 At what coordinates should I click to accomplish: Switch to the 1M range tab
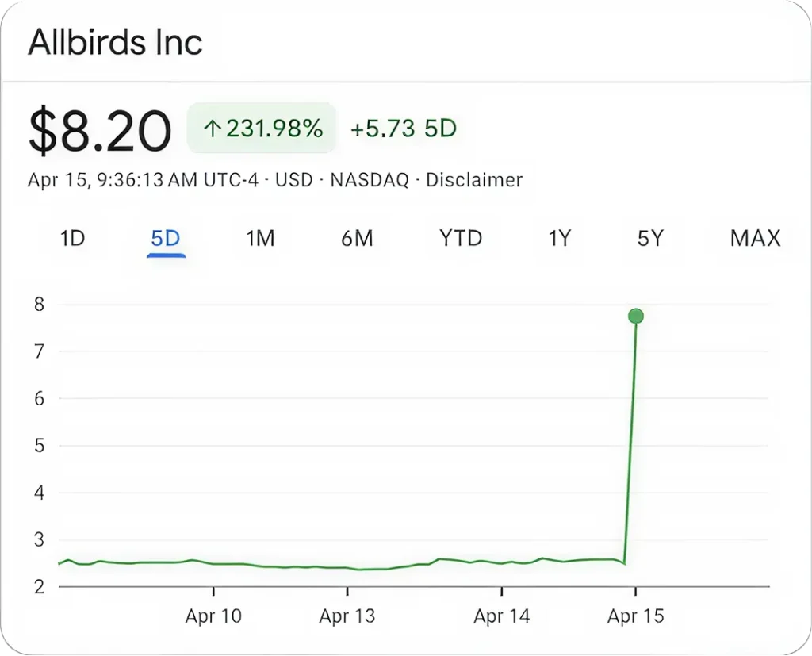coord(260,238)
